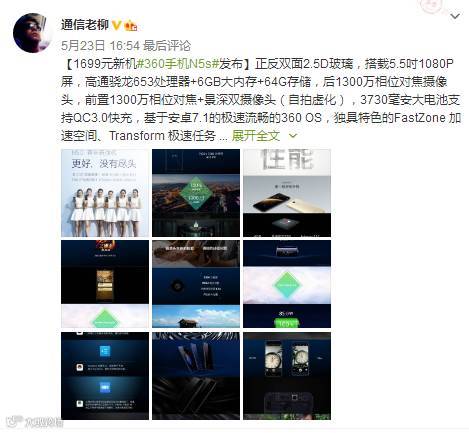The width and height of the screenshot is (469, 433).
Task: Click the Weibo watermark logo at bottom
Action: [35, 422]
